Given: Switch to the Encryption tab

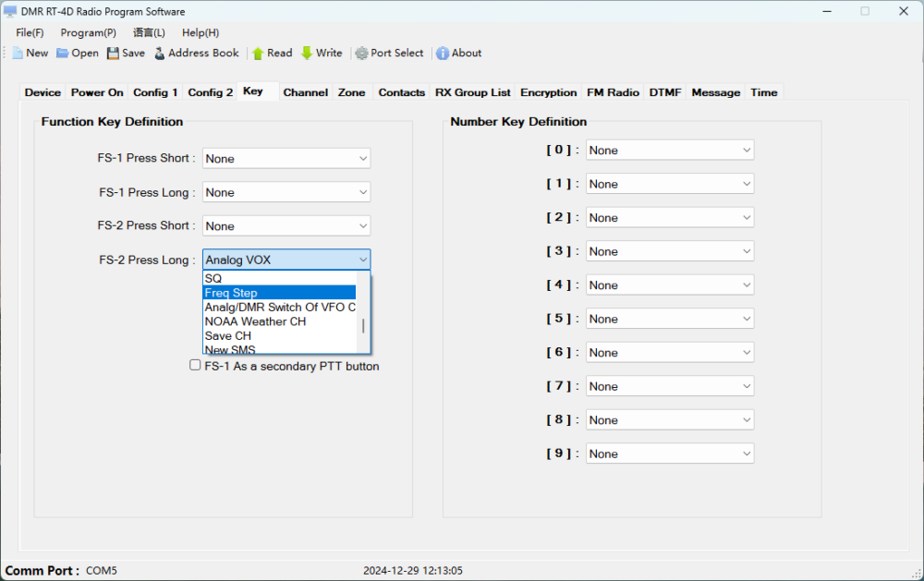Looking at the screenshot, I should (548, 92).
